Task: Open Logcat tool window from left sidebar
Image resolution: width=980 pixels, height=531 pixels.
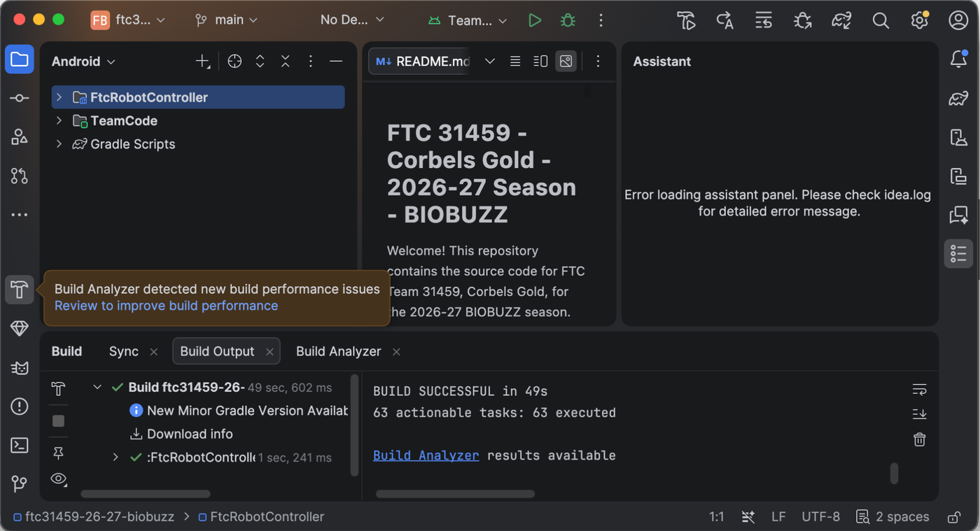Action: (20, 367)
